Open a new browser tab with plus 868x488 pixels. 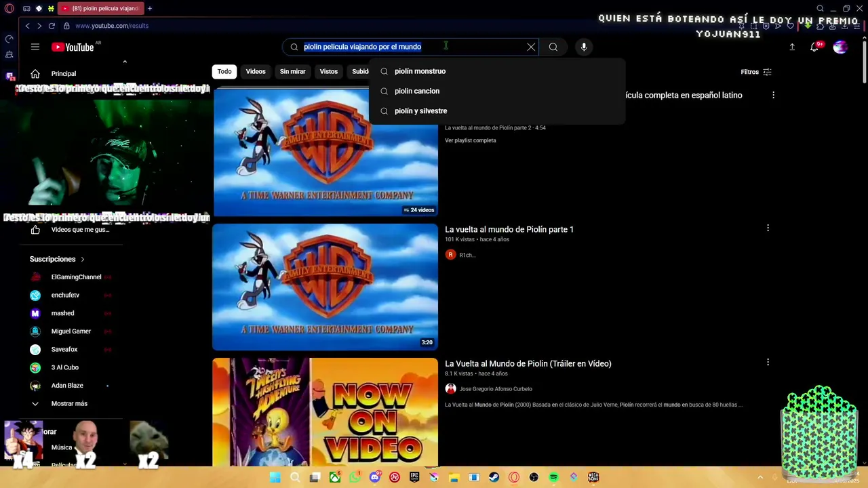click(x=149, y=8)
